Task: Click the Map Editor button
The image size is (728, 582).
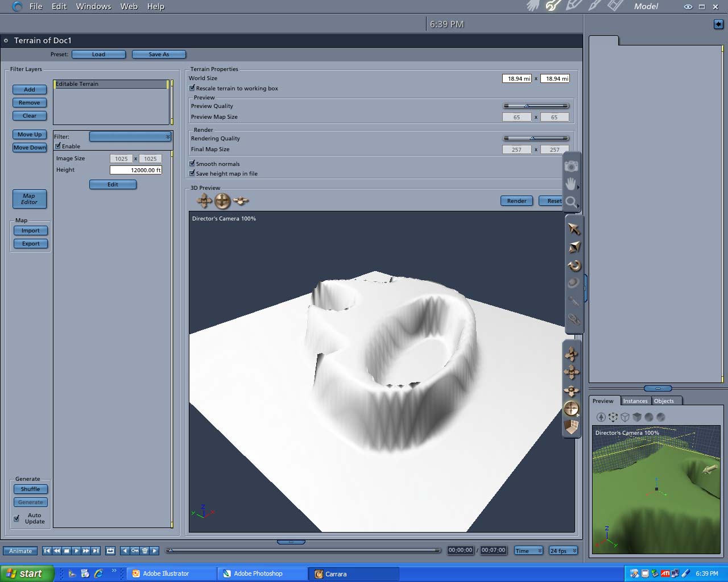Action: coord(30,199)
